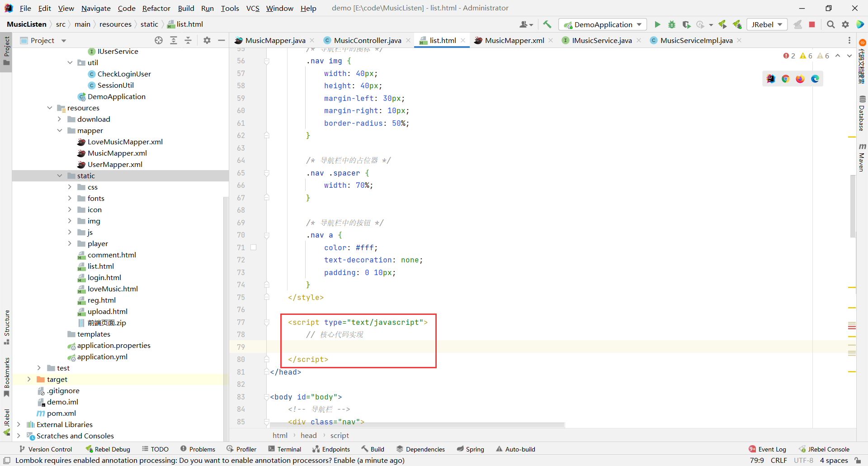
Task: Run DemoApplication with the green play icon
Action: pos(657,24)
